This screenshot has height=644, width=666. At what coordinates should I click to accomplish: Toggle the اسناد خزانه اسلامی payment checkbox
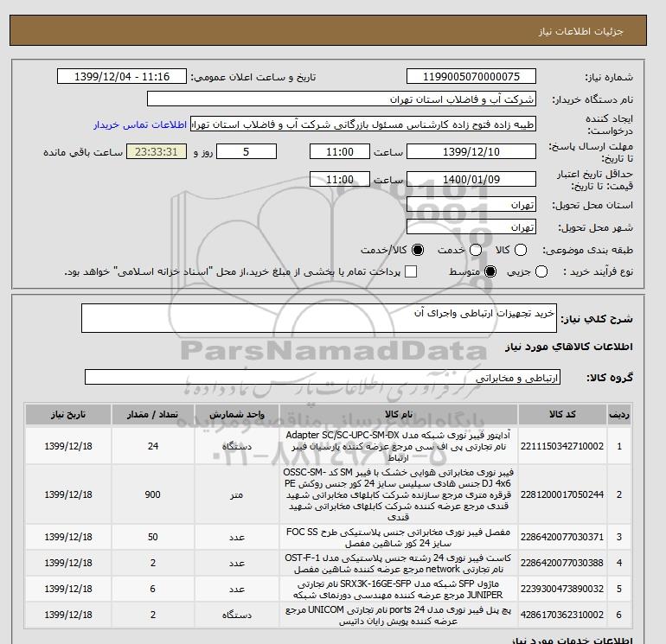[411, 271]
